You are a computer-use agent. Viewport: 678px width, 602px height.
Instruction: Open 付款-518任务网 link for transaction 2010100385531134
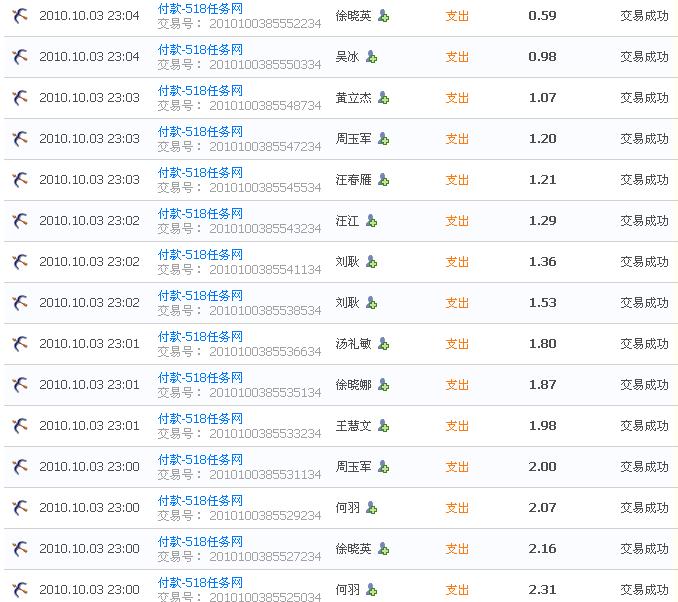[x=200, y=459]
